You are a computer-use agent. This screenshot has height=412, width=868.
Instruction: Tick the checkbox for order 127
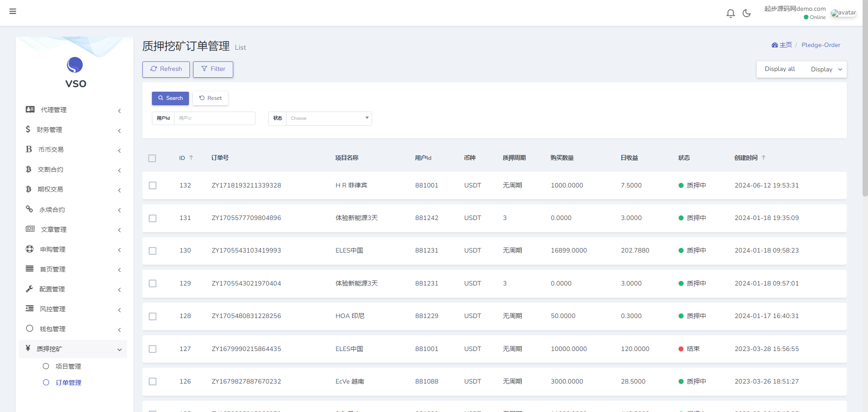point(153,349)
